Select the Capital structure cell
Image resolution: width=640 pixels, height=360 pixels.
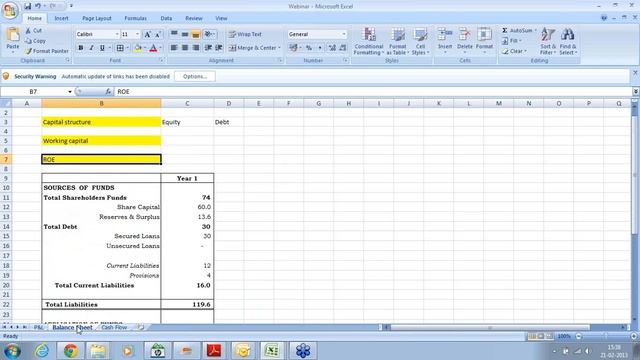click(x=101, y=122)
